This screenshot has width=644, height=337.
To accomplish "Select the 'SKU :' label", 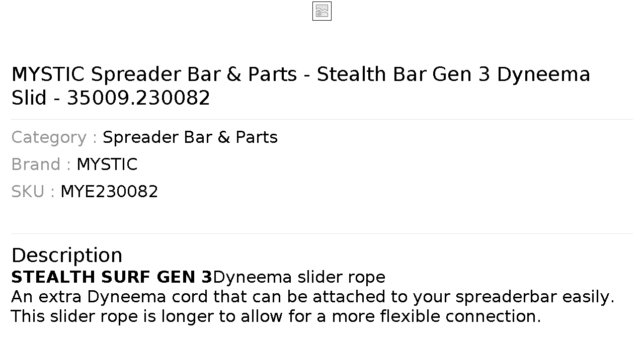I will (33, 192).
